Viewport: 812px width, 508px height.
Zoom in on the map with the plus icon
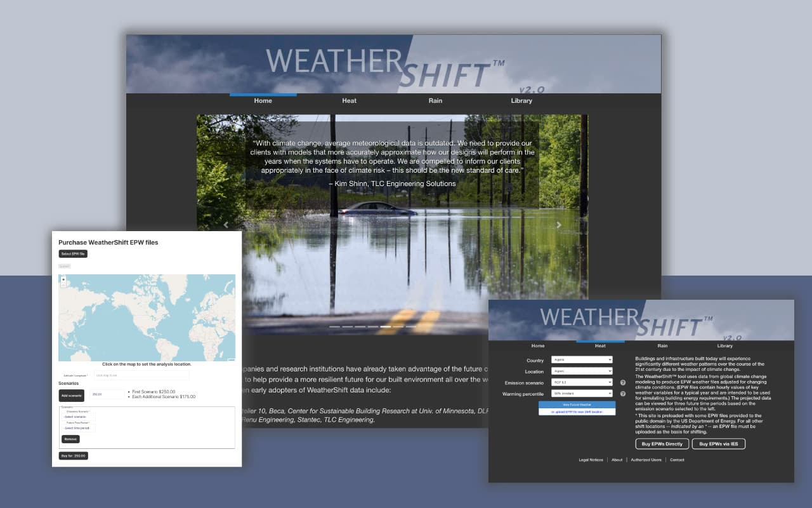[x=63, y=279]
